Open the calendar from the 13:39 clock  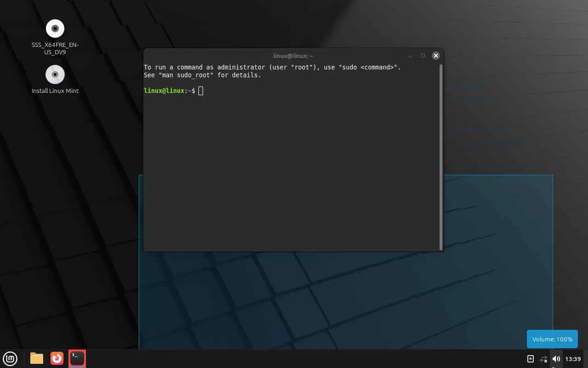(573, 359)
